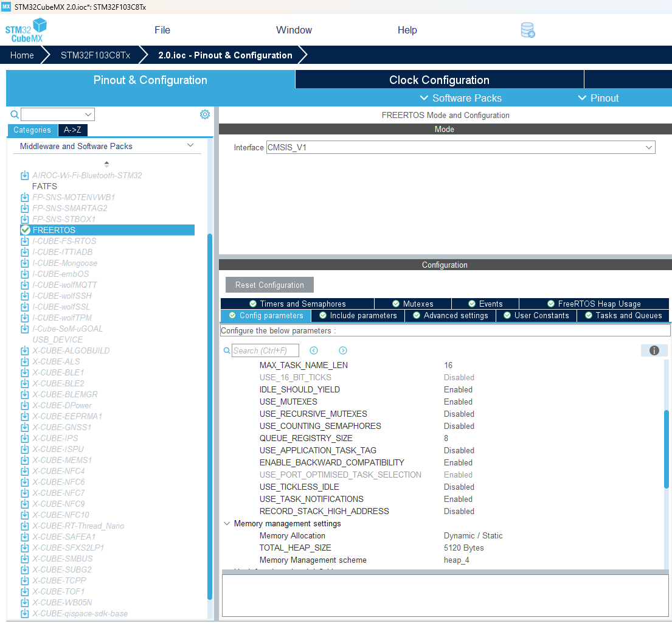This screenshot has width=672, height=623.
Task: Open the settings gear in categories panel
Action: coord(205,114)
